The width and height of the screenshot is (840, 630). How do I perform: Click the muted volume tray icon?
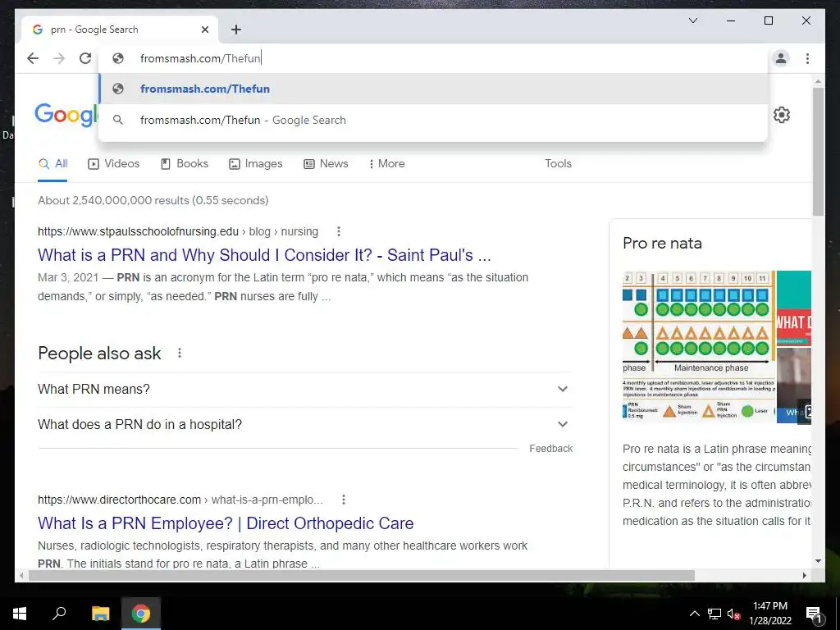tap(733, 614)
